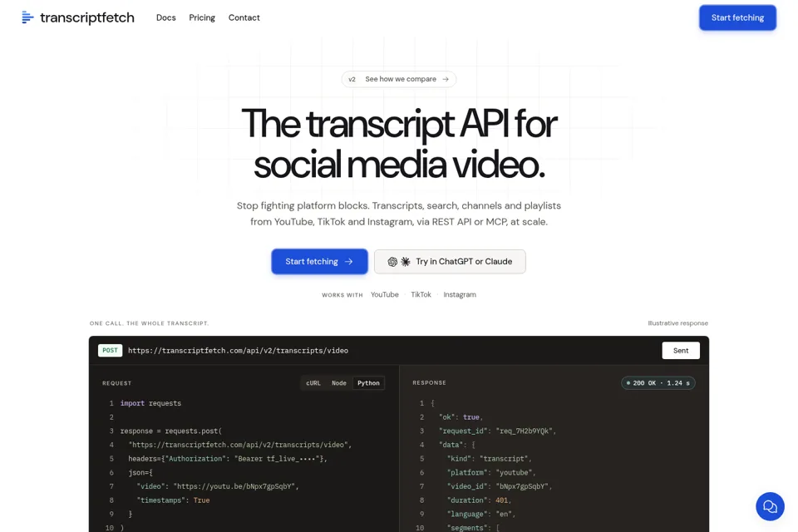798x532 pixels.
Task: Click the TikTok label under Works with
Action: click(x=421, y=295)
